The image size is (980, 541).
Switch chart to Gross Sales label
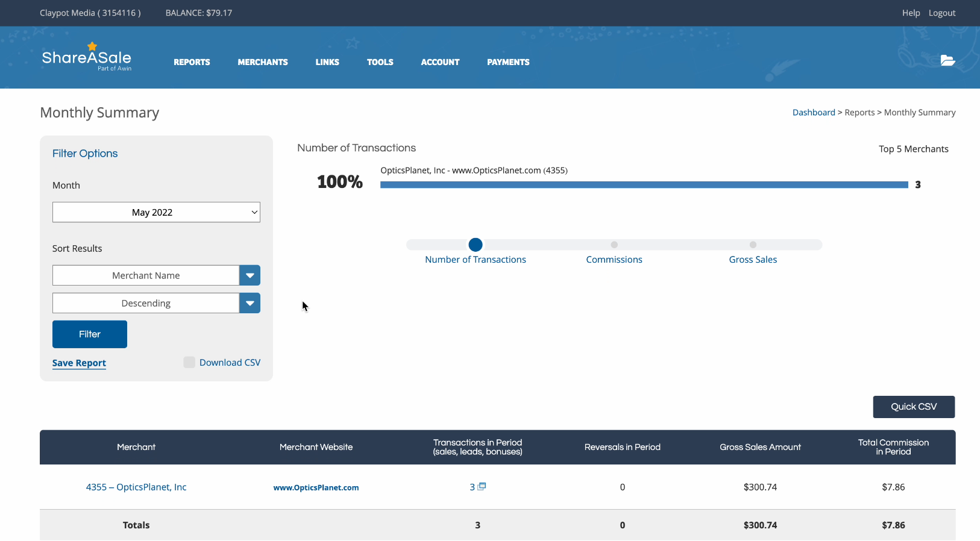click(x=753, y=260)
